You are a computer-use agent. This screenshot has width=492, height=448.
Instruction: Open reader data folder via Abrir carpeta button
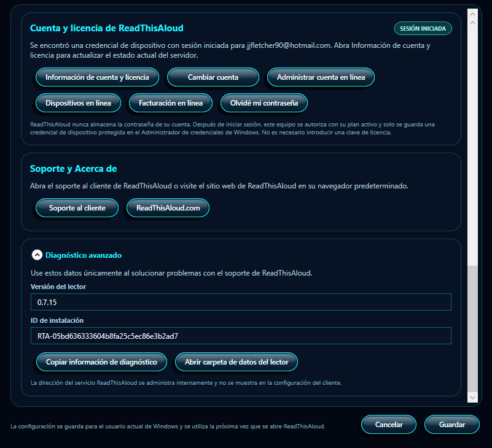point(236,362)
